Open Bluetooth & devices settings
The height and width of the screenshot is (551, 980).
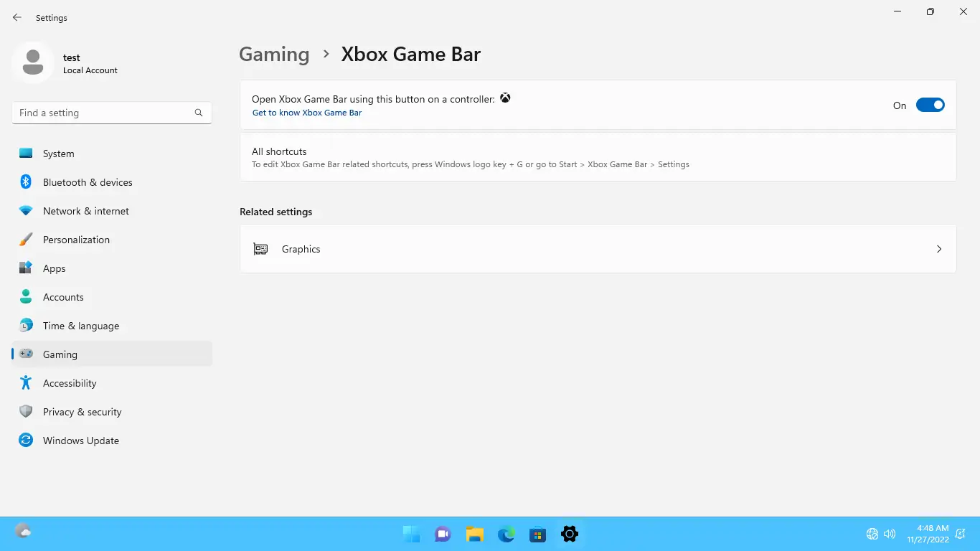tap(112, 182)
